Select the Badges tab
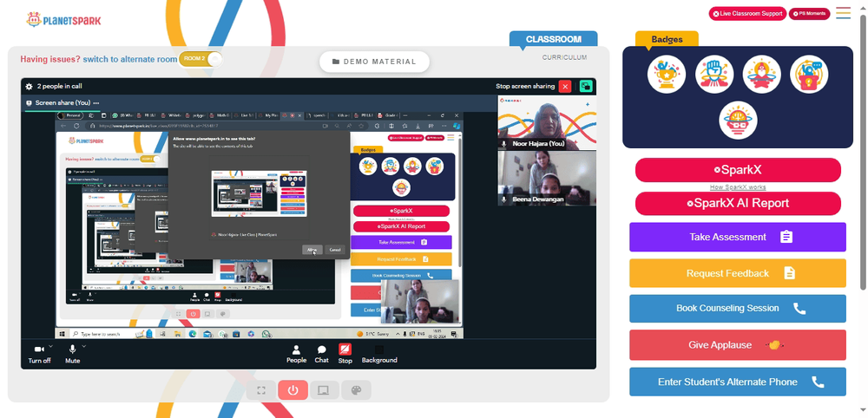This screenshot has width=868, height=418. (x=667, y=39)
